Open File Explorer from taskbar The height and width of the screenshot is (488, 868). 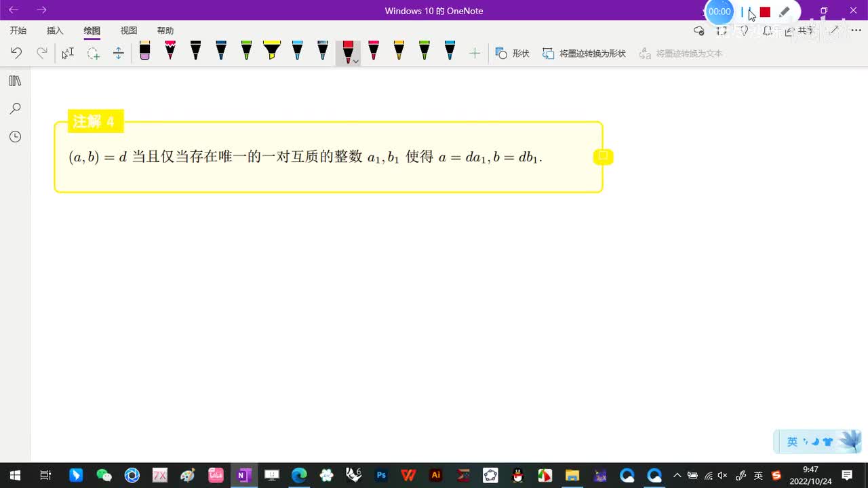[x=572, y=475]
